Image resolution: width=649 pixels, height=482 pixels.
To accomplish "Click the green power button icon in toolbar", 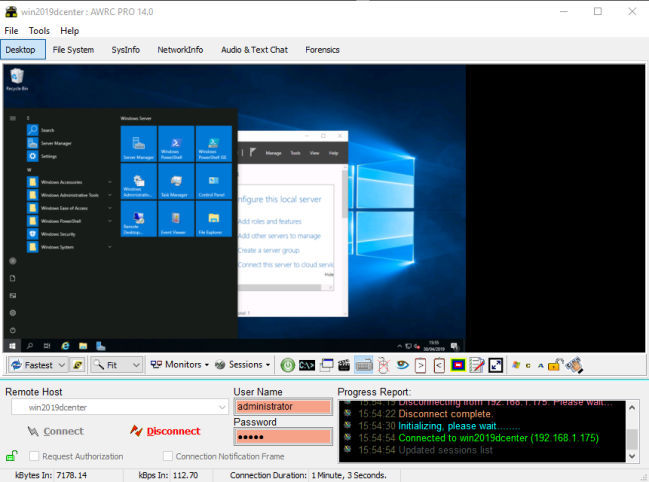I will (x=288, y=365).
